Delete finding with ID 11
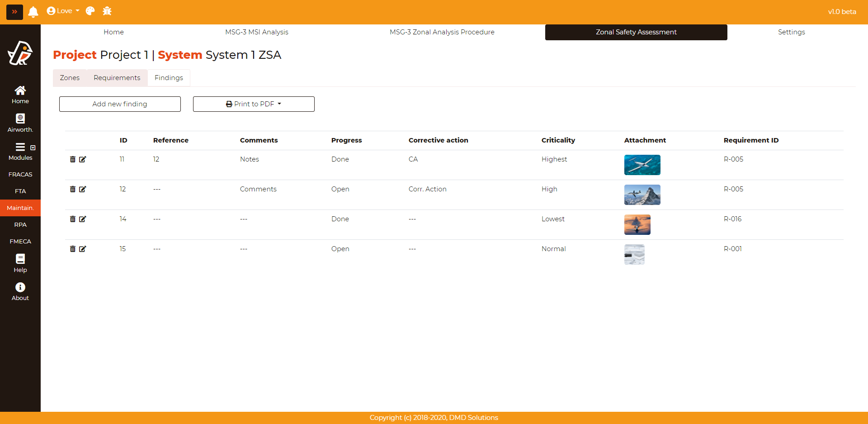868x424 pixels. point(72,159)
